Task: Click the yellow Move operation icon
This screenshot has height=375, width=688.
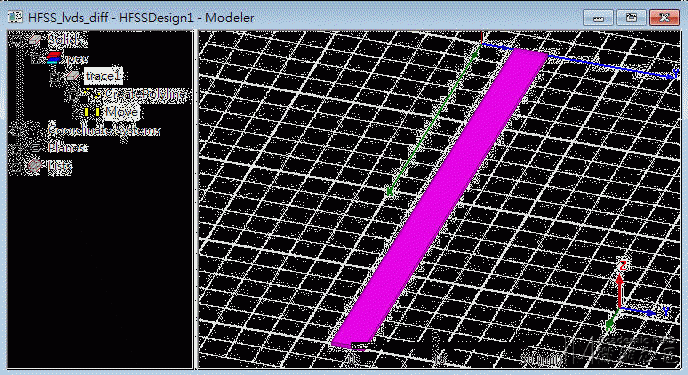Action: tap(92, 112)
